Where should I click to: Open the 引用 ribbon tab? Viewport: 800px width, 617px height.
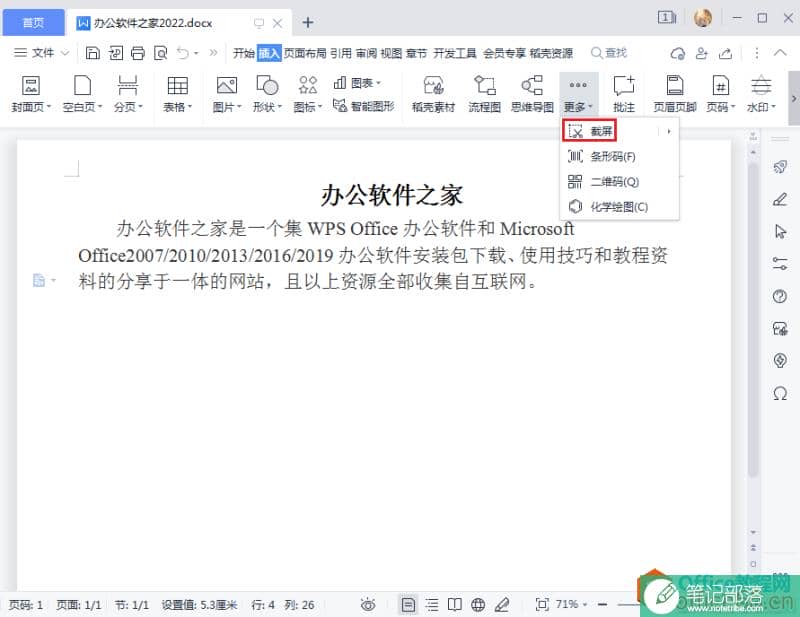tap(341, 53)
